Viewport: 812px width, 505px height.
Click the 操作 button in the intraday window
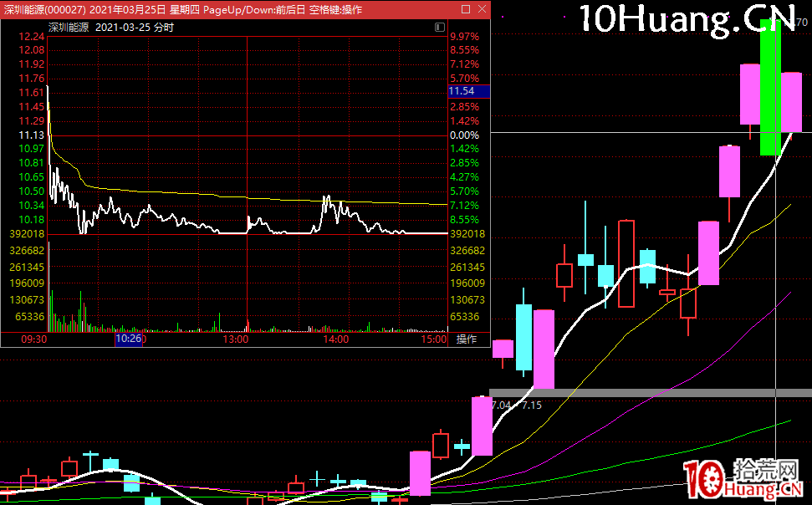[x=466, y=339]
